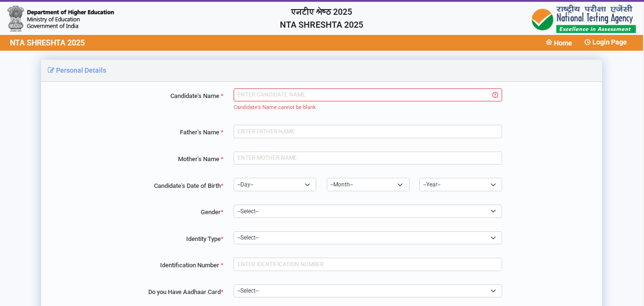Click the Identification Number input field

tap(367, 264)
